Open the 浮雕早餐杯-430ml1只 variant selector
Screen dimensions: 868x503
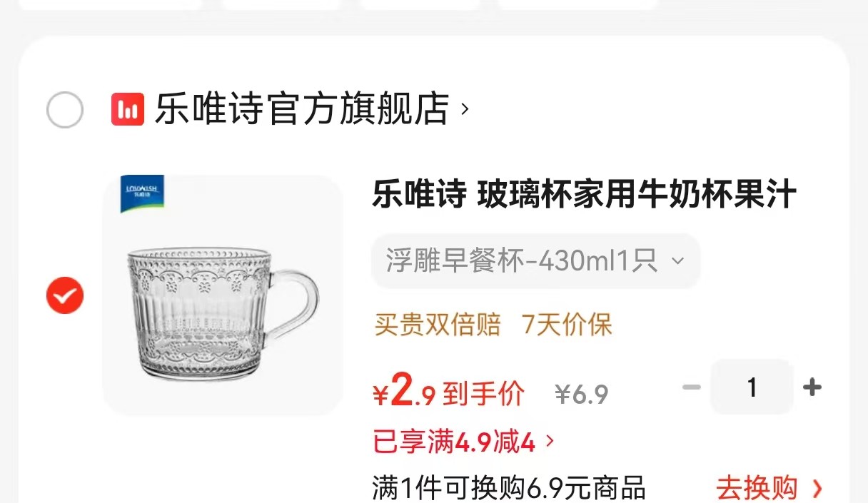pyautogui.click(x=535, y=261)
